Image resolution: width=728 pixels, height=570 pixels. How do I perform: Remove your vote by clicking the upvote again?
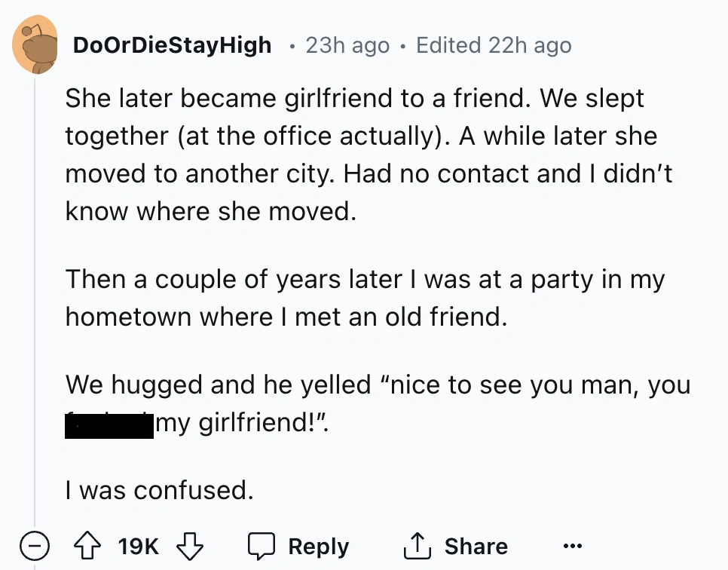(87, 544)
